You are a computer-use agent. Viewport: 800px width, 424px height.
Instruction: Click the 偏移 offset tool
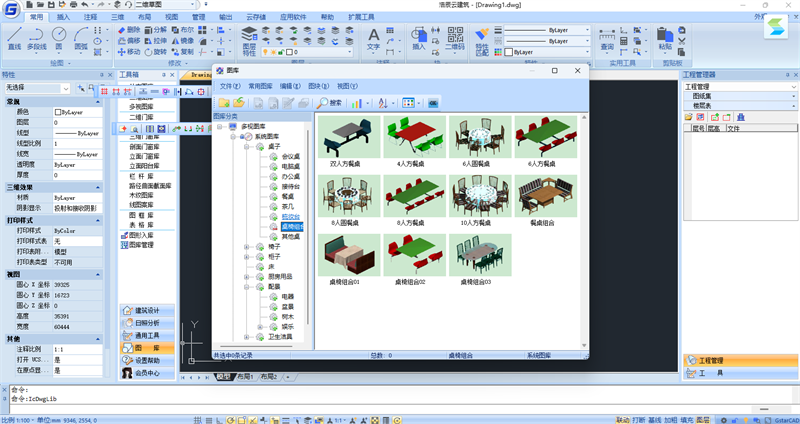tap(129, 41)
